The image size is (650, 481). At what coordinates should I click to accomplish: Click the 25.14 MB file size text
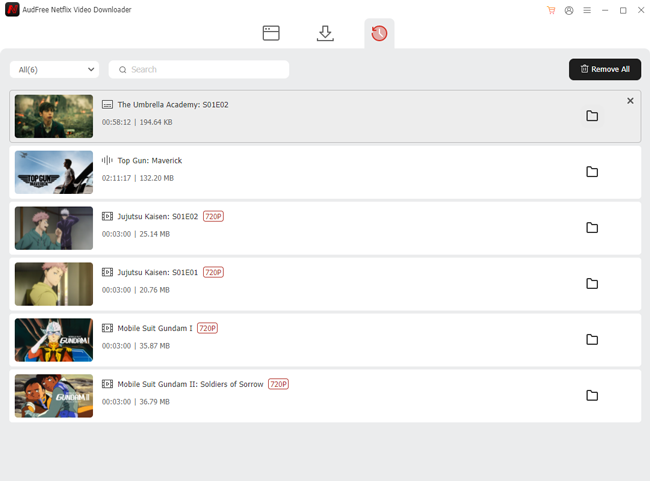click(155, 234)
